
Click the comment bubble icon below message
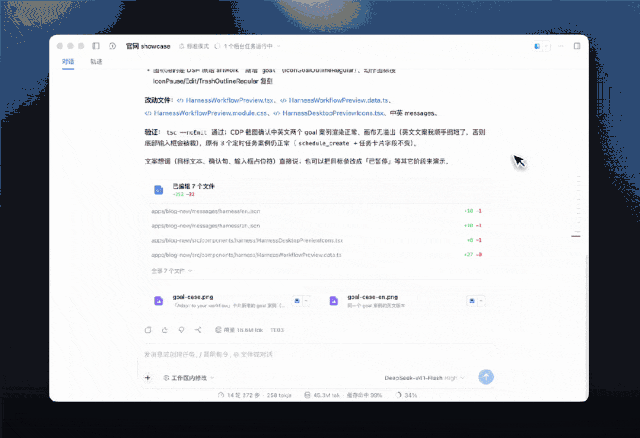[x=181, y=330]
